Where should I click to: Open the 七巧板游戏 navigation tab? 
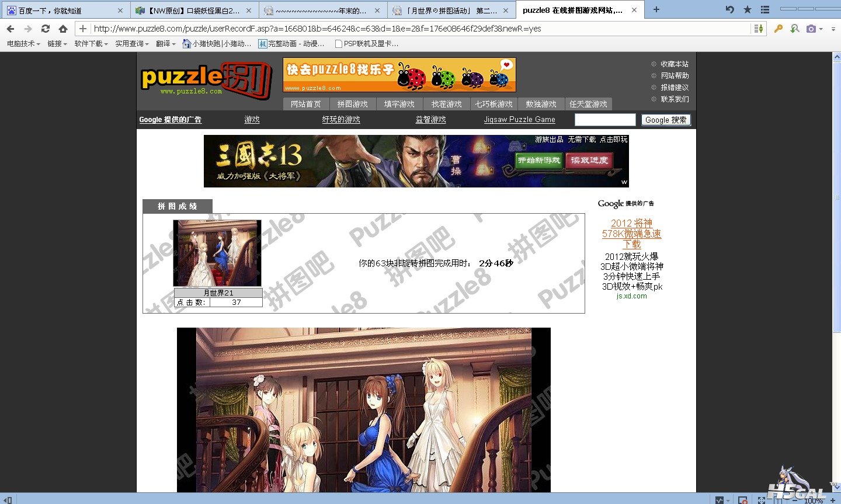[x=494, y=104]
